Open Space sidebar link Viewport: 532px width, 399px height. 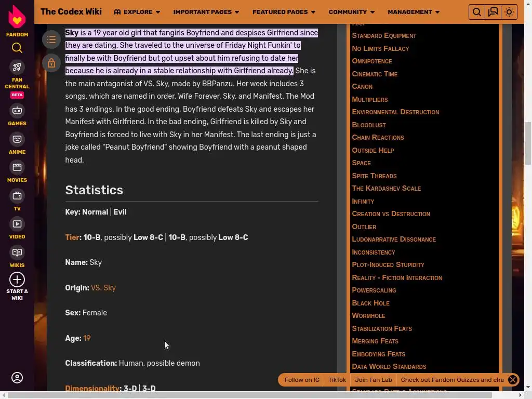pos(362,163)
